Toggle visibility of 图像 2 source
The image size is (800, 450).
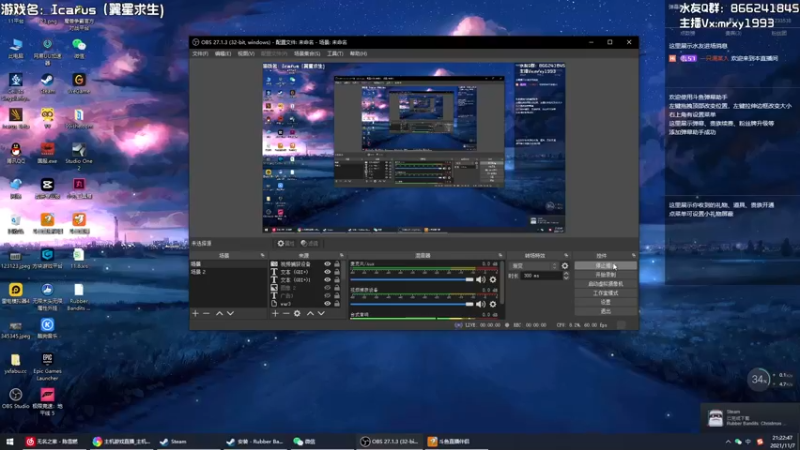328,288
